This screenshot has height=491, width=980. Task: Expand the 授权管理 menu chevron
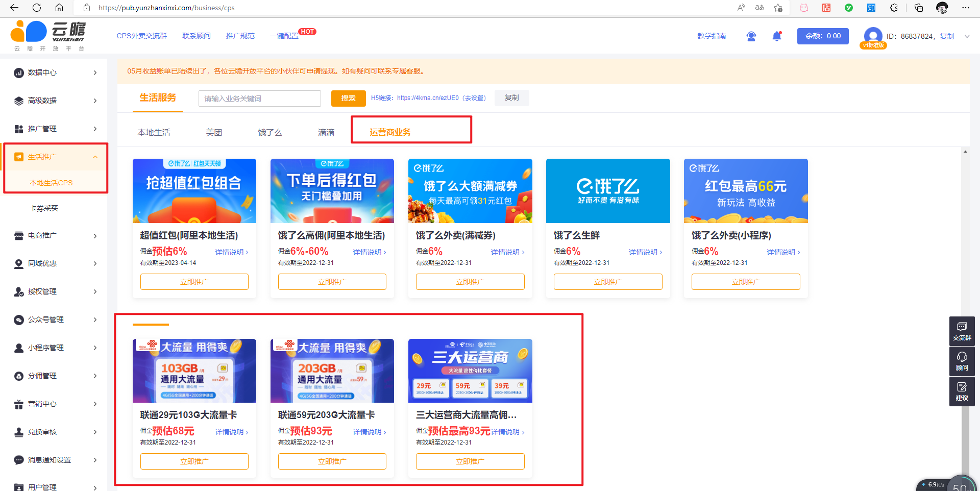tap(95, 291)
